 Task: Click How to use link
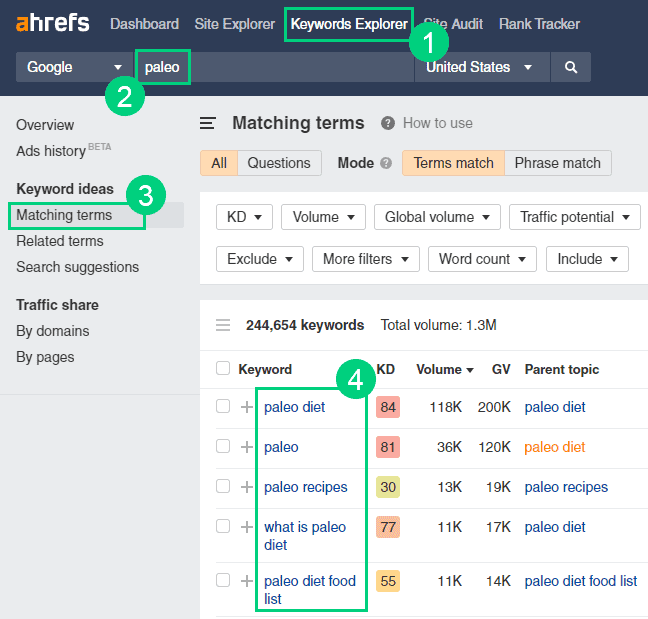tap(438, 123)
